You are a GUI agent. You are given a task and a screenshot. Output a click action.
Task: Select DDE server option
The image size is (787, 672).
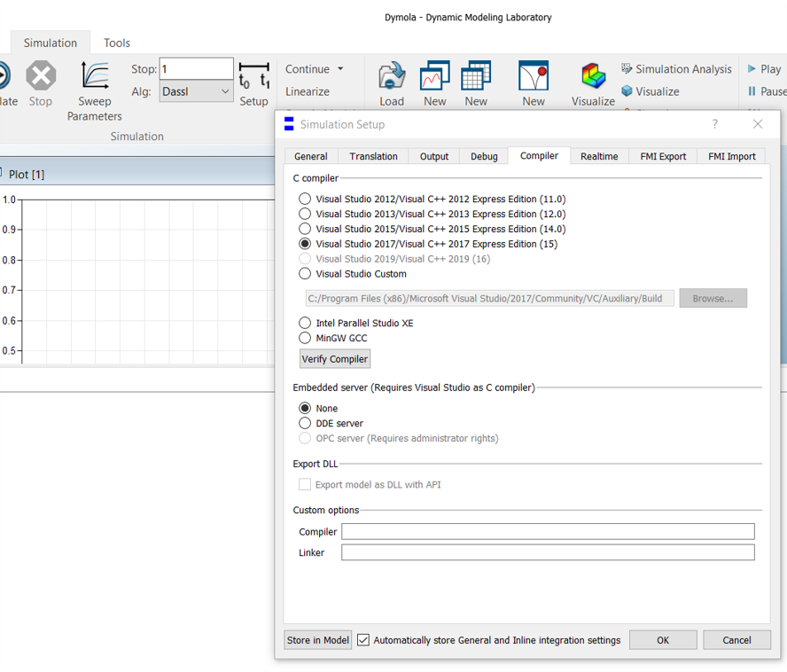305,423
